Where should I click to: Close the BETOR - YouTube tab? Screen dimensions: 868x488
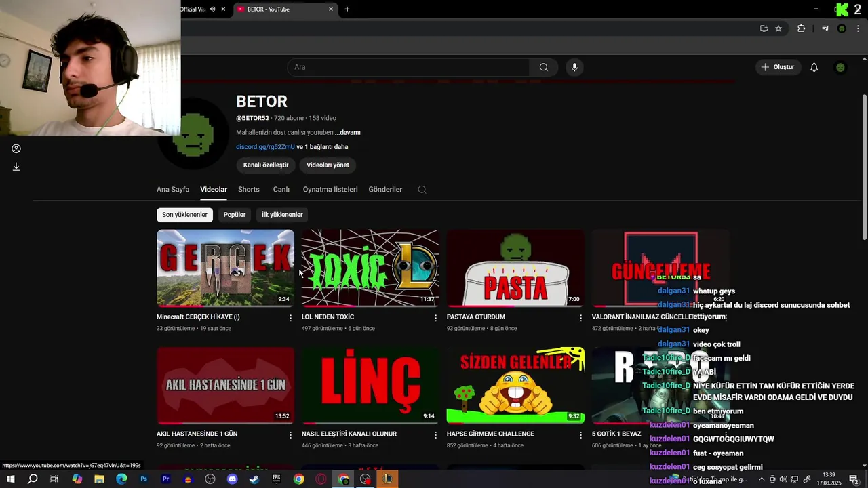tap(331, 9)
